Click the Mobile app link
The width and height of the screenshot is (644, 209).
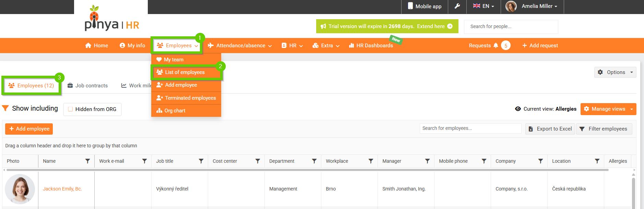(425, 6)
